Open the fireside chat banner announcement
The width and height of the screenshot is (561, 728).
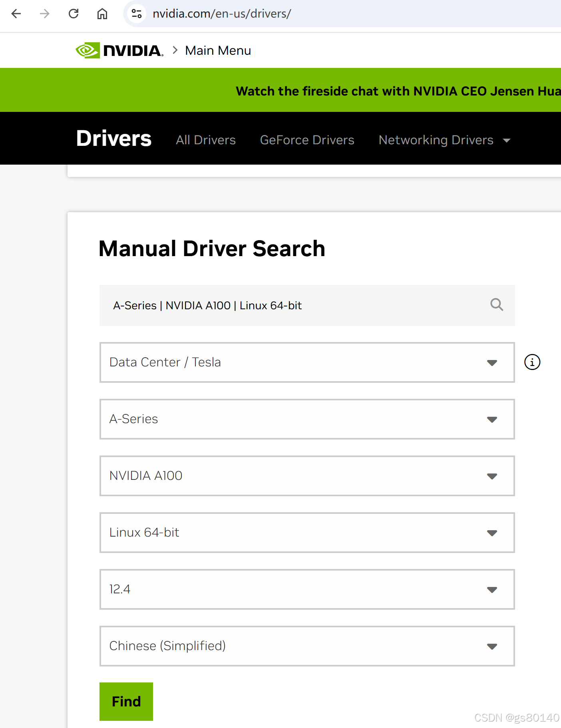click(398, 91)
